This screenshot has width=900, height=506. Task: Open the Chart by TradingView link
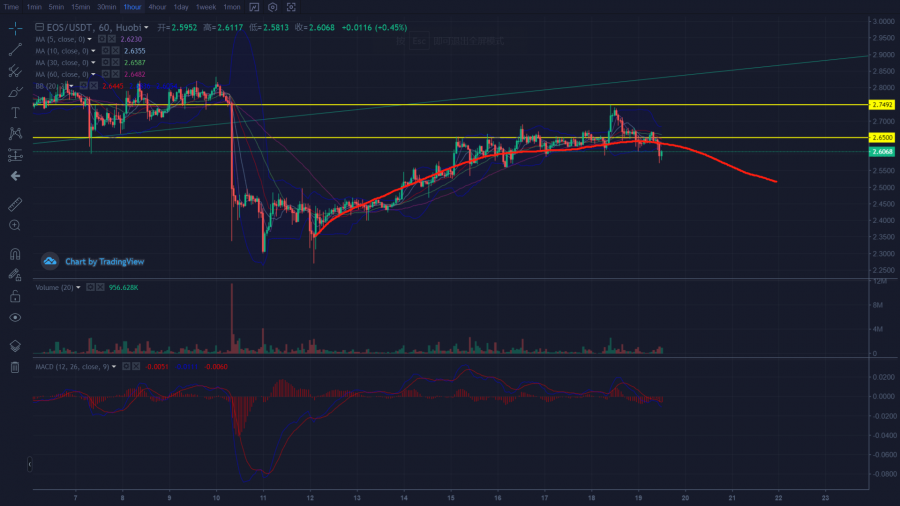[x=104, y=262]
